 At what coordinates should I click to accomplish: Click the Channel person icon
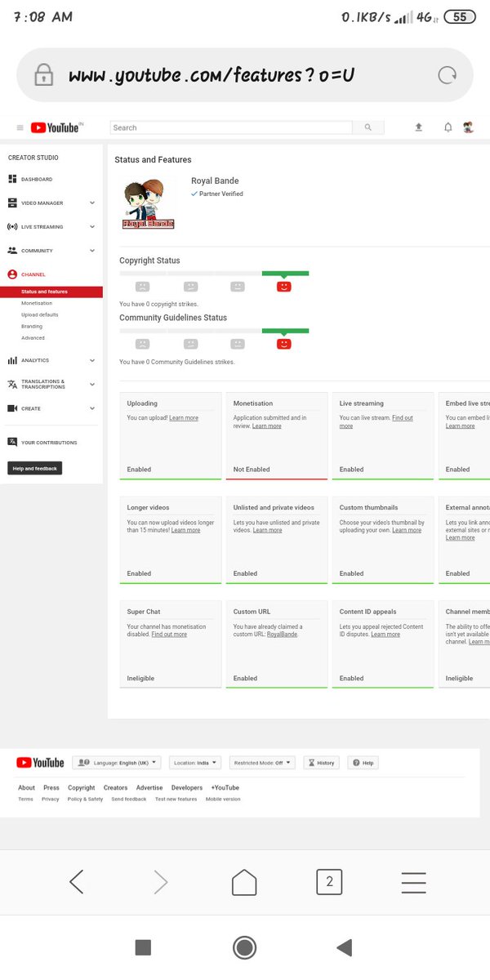tap(12, 274)
